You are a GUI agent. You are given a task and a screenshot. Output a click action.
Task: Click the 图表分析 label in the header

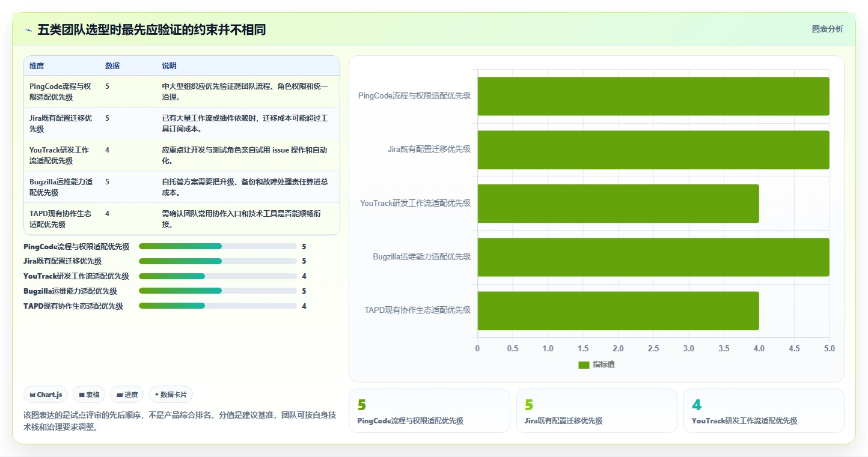(x=827, y=29)
